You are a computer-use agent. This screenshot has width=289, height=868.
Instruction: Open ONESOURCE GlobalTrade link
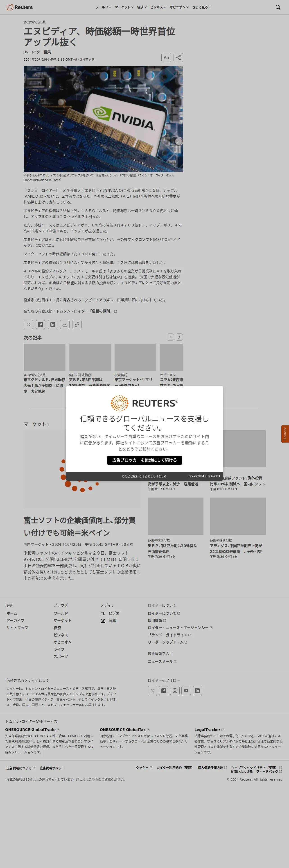[32, 729]
